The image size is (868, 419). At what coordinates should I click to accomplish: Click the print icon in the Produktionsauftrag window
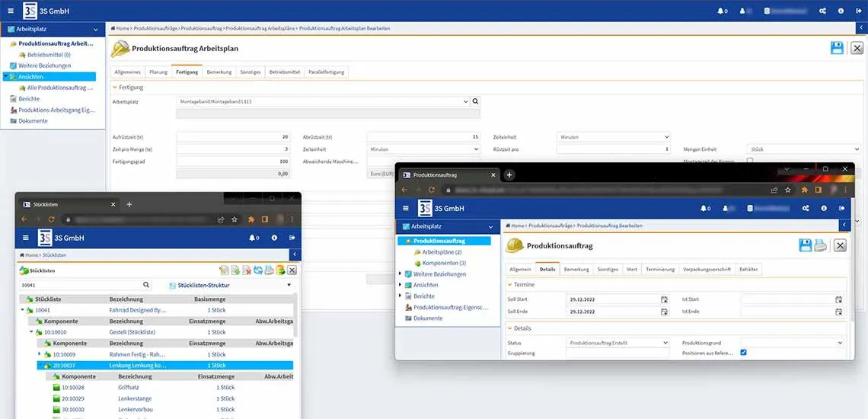[820, 245]
